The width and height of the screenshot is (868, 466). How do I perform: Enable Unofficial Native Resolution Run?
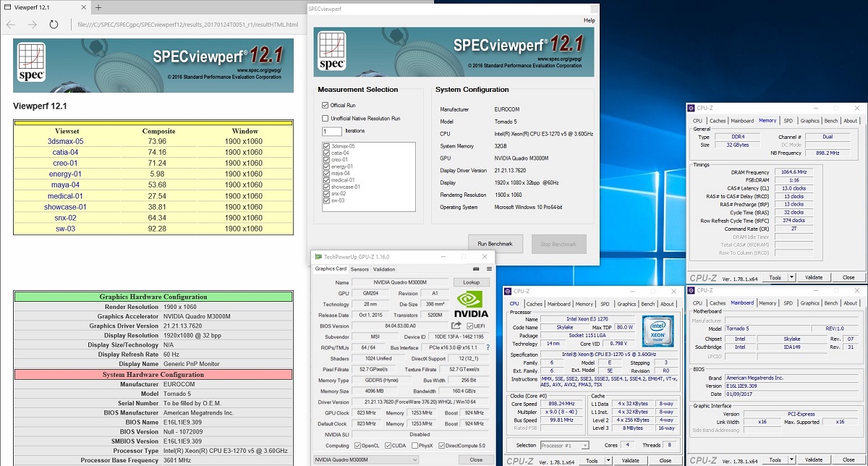(325, 118)
